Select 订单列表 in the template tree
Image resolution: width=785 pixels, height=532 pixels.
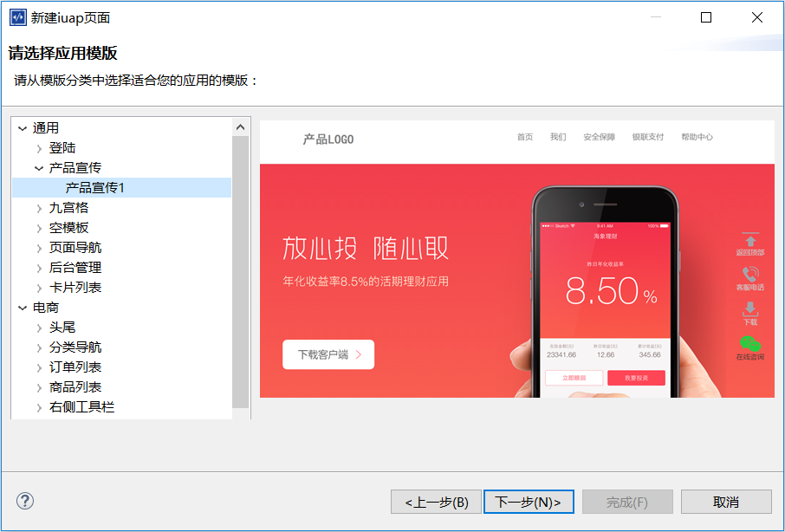75,367
